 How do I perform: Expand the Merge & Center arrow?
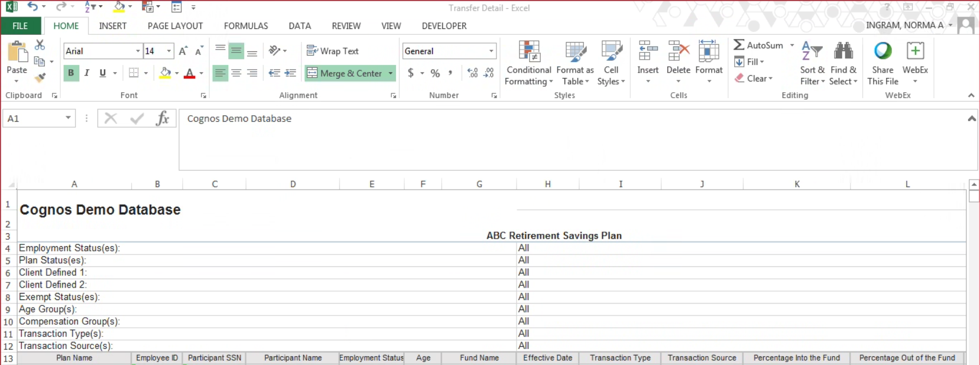coord(391,73)
